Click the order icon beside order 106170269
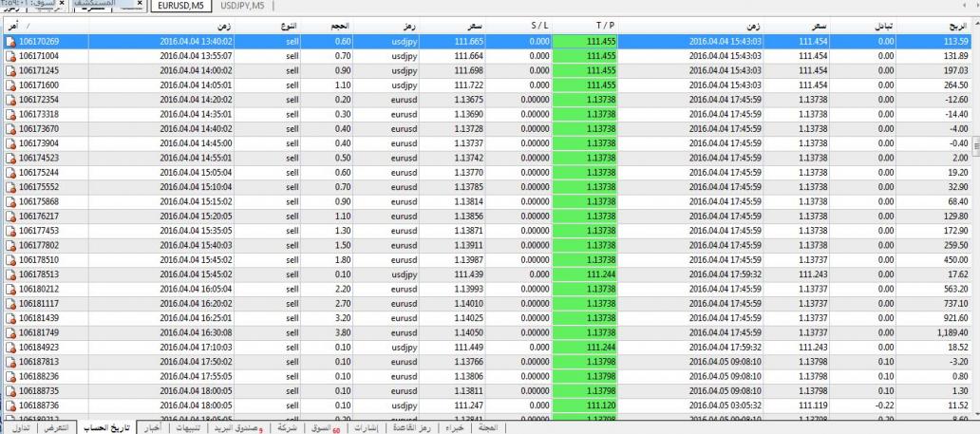Image resolution: width=980 pixels, height=434 pixels. (10, 42)
